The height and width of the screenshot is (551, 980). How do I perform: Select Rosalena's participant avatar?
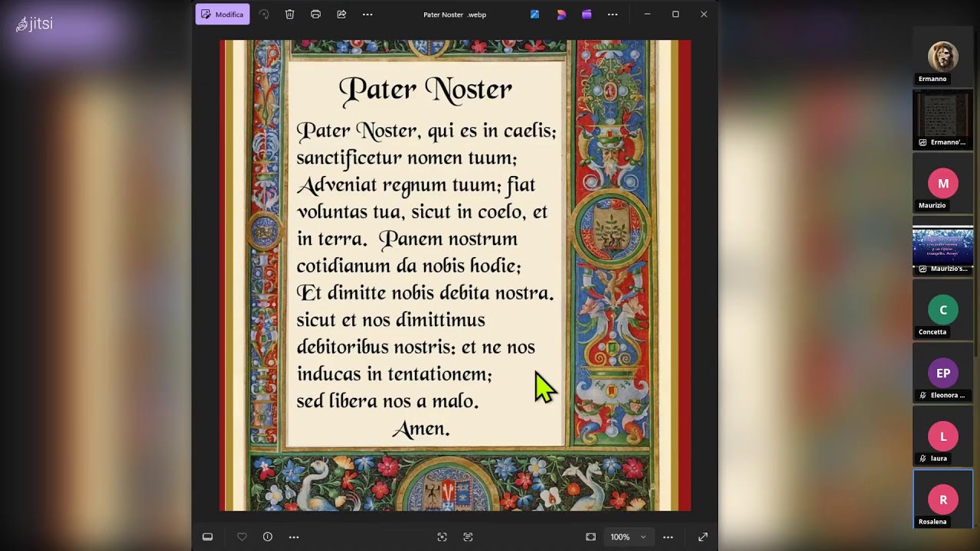click(x=943, y=500)
